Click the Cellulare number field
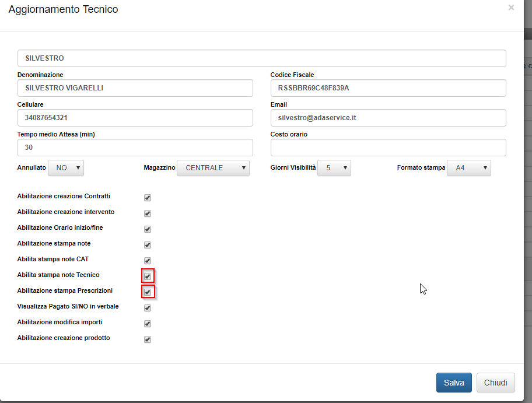The height and width of the screenshot is (403, 532). (x=135, y=118)
